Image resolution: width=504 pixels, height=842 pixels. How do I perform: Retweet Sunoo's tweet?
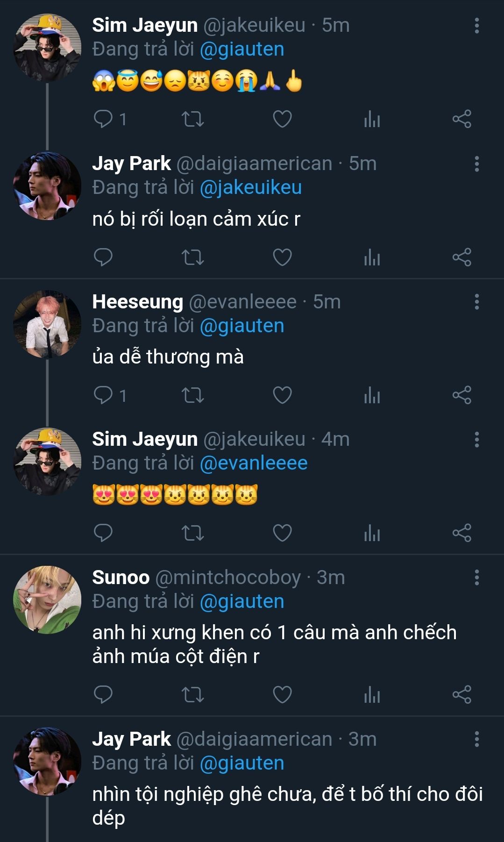click(192, 695)
